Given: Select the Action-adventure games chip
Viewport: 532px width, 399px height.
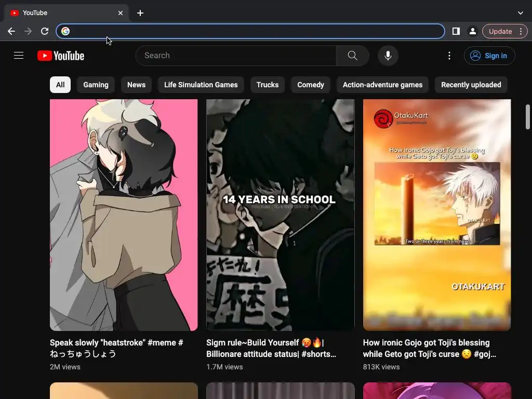Looking at the screenshot, I should tap(382, 85).
